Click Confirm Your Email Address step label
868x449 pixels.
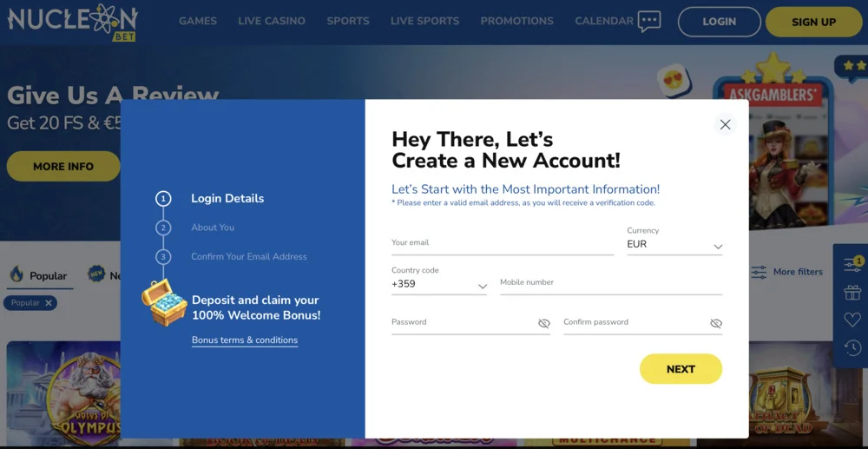[249, 257]
